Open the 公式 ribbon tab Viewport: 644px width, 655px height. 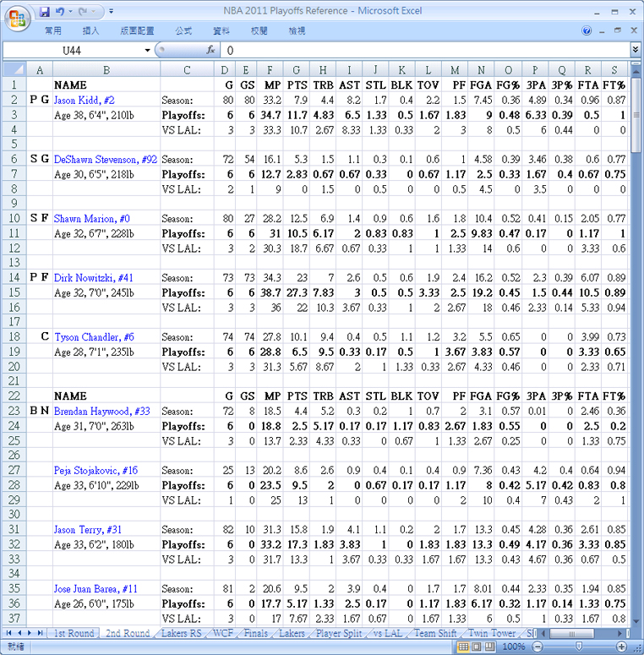point(183,30)
